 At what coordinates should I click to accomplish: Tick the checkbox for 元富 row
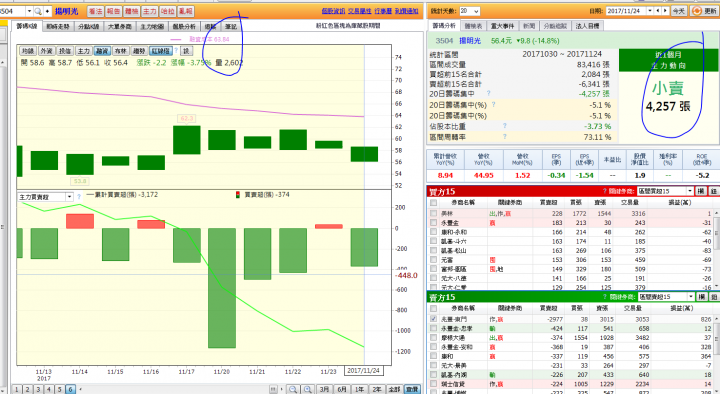tap(433, 259)
